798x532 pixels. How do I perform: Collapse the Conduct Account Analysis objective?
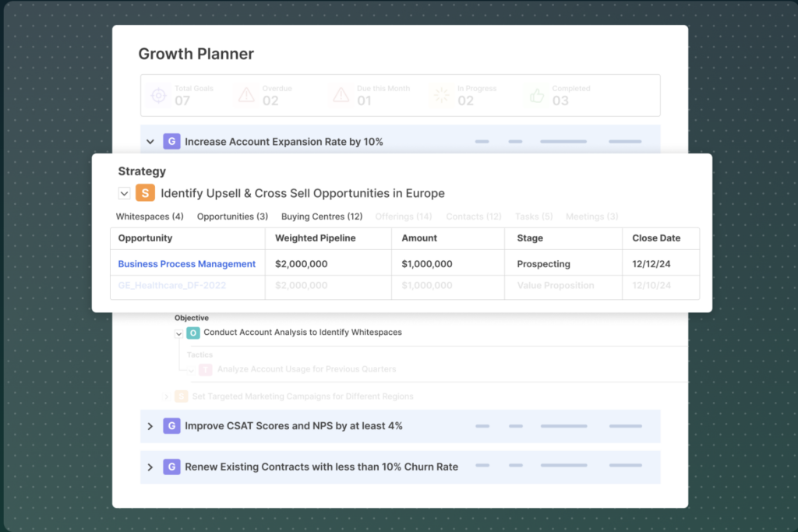(178, 333)
